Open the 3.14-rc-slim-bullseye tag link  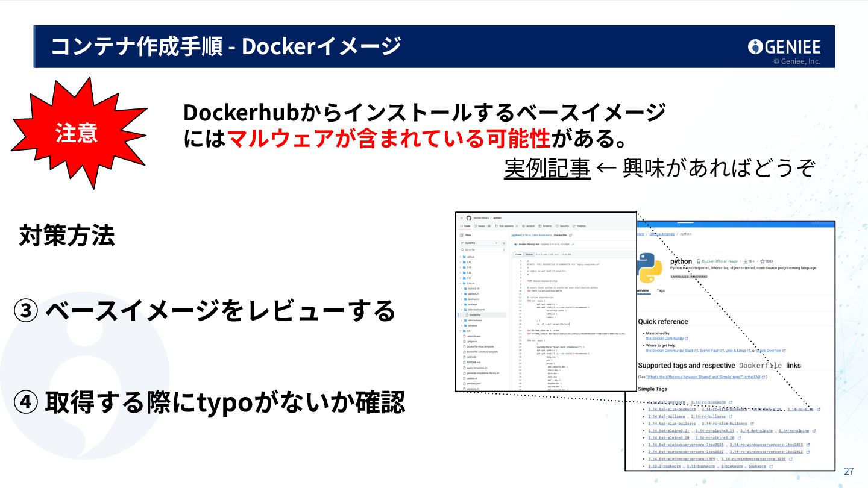click(x=724, y=424)
